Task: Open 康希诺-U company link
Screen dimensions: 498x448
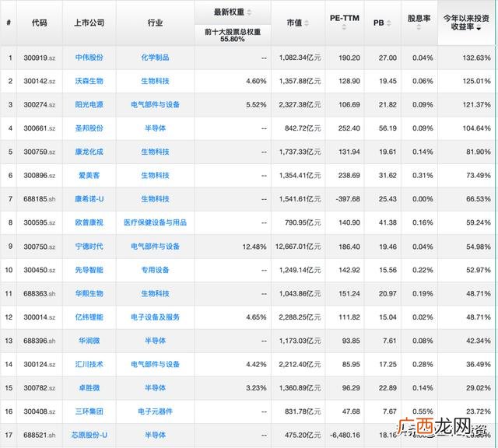Action: (x=89, y=199)
